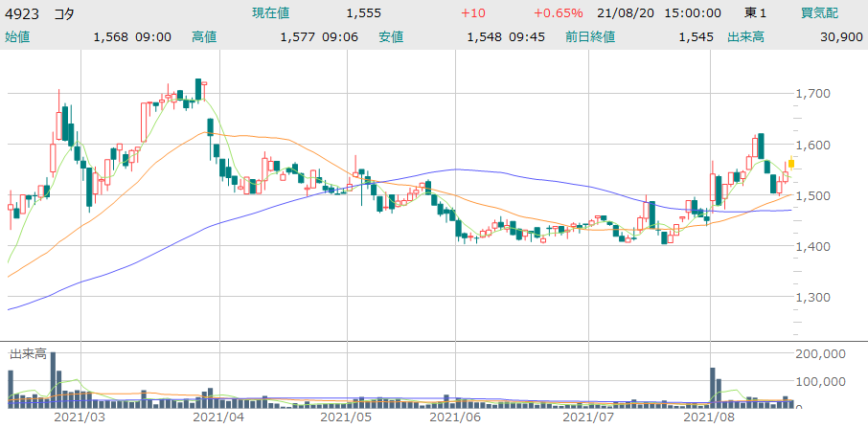Select the 1,300 price axis label
This screenshot has height=428, width=868.
click(x=813, y=297)
